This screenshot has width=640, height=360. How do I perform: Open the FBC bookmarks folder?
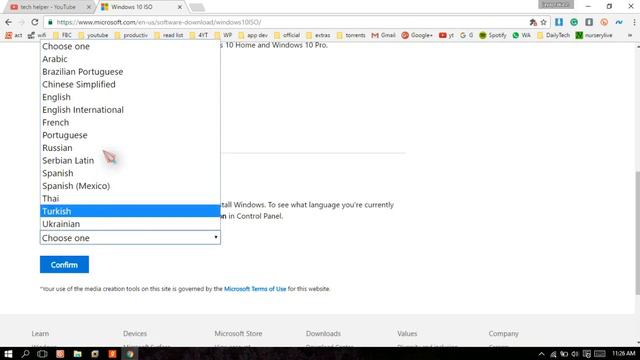[62, 36]
